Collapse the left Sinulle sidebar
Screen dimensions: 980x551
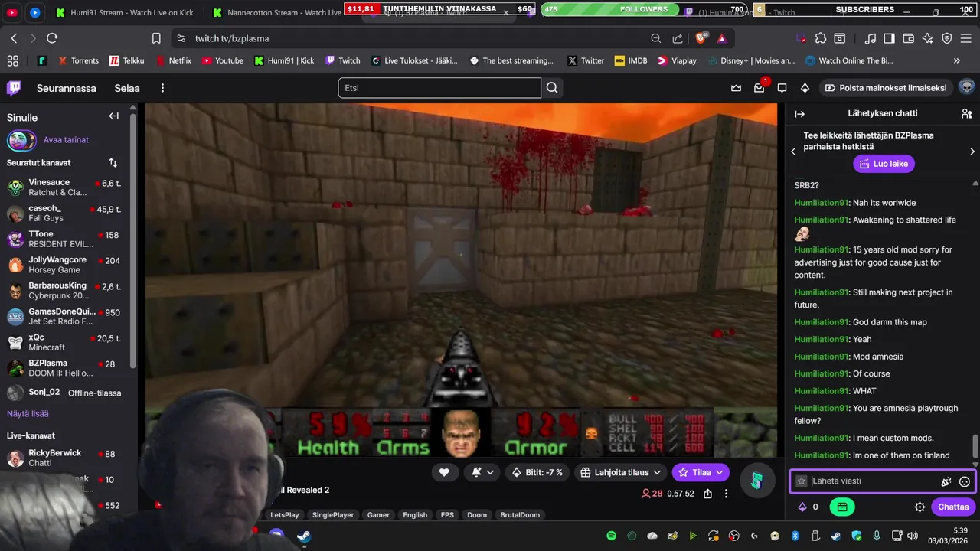pyautogui.click(x=113, y=116)
